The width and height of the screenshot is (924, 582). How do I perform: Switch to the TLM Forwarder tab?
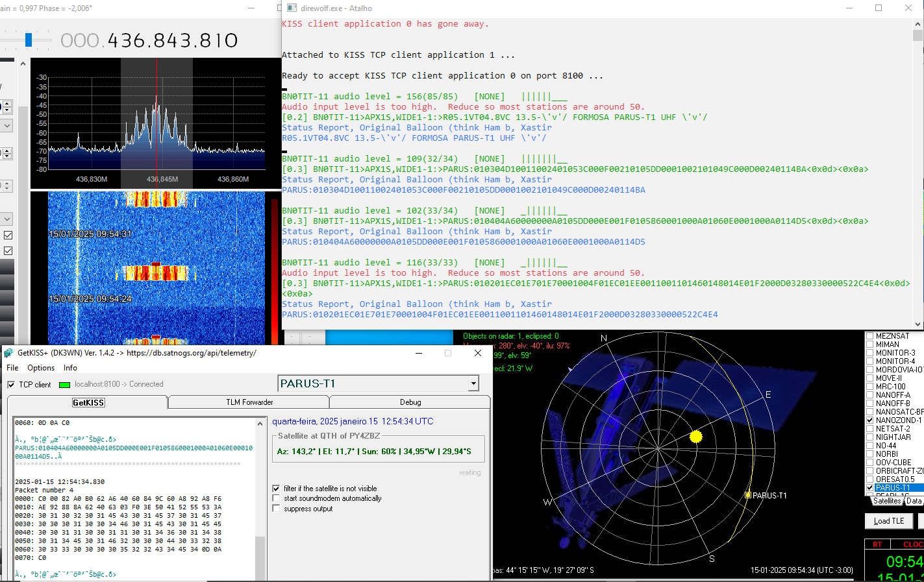click(x=249, y=402)
